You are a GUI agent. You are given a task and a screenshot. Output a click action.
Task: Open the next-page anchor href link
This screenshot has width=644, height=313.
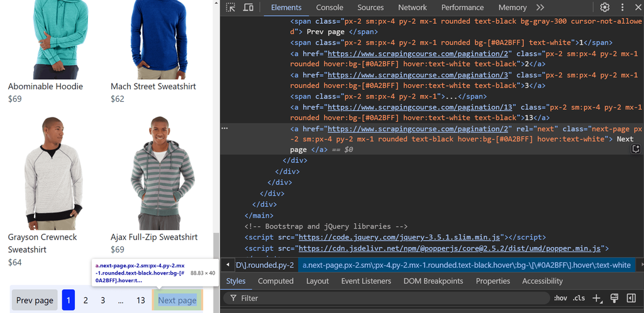coord(419,128)
